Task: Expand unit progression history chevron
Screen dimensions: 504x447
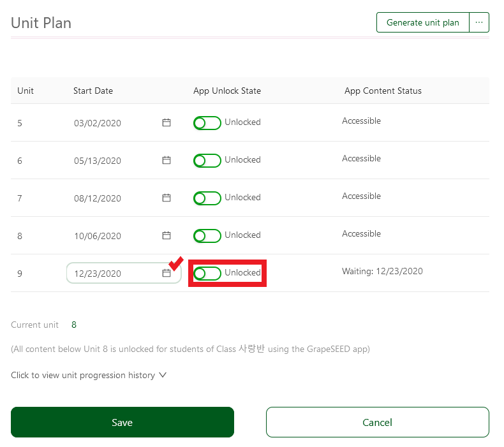Action: [163, 375]
